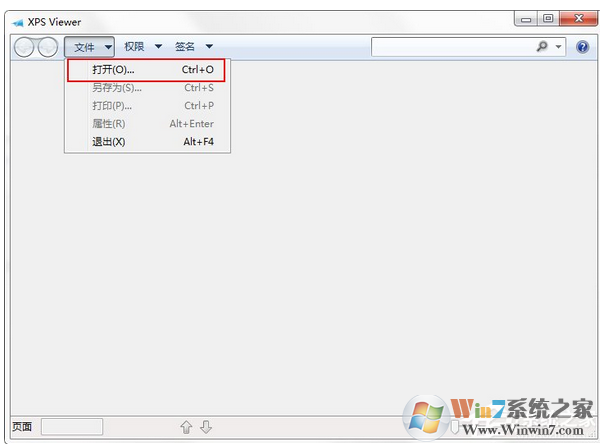Maximize the XPS Viewer window
Image resolution: width=600 pixels, height=444 pixels.
pyautogui.click(x=548, y=18)
